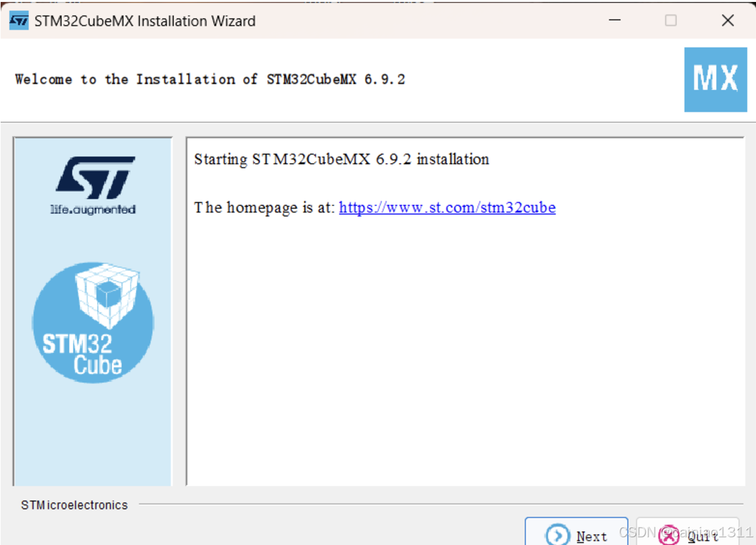
Task: Close the Installation Wizard window
Action: (x=728, y=20)
